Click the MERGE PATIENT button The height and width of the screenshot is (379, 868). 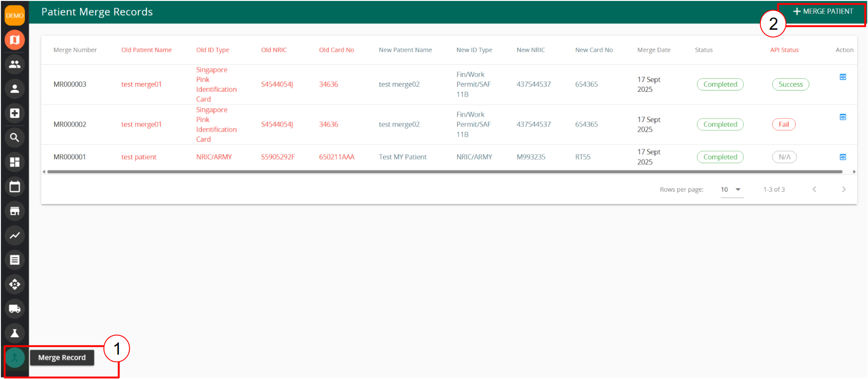(x=823, y=11)
